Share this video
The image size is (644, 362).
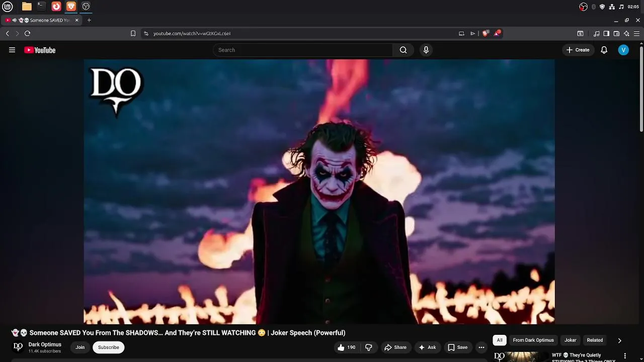point(395,347)
